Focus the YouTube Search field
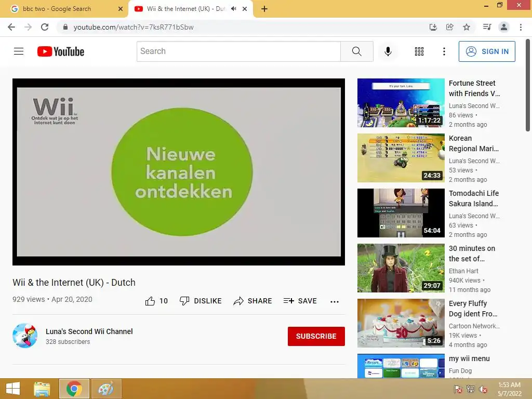This screenshot has width=532, height=399. (238, 51)
